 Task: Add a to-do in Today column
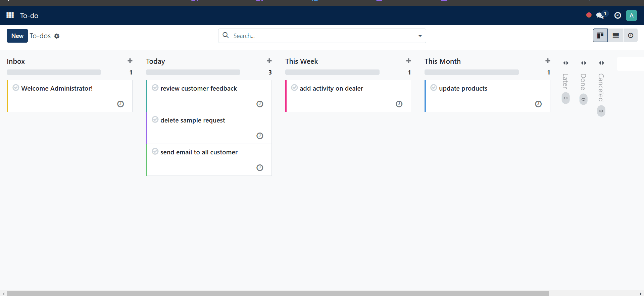(x=269, y=61)
